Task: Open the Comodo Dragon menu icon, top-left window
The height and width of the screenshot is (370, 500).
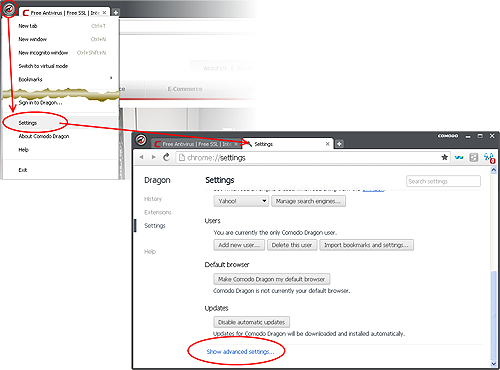Action: tap(9, 9)
